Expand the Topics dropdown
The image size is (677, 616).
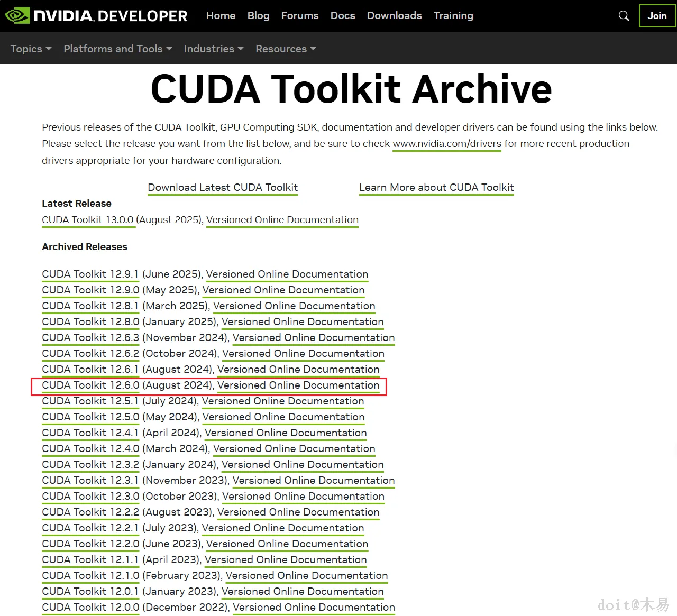[31, 49]
